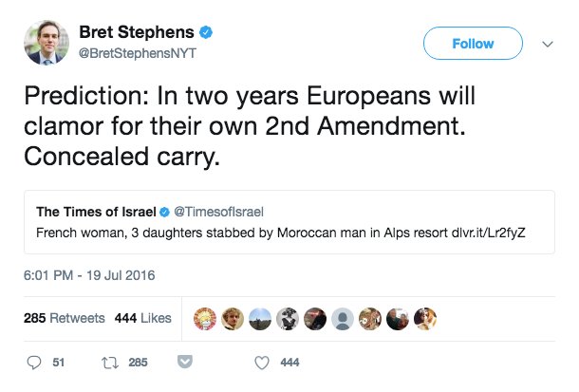
Task: Click the default gray silhouette liker avatar
Action: 345,318
